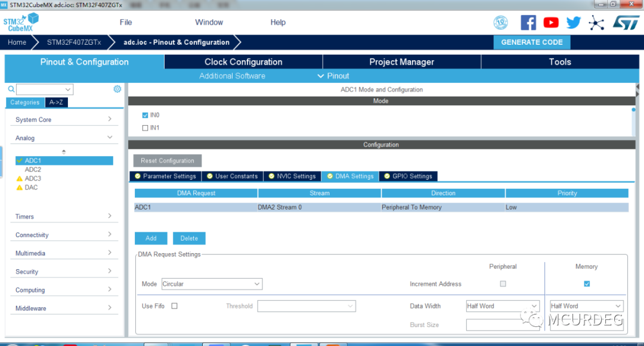Select the ADC1 DMA request row
The width and height of the screenshot is (644, 346).
coord(381,207)
